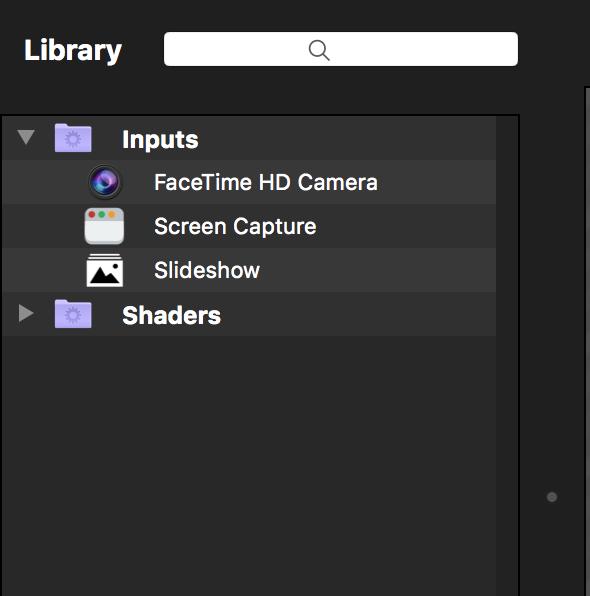Expand the Shaders group disclosure triangle
Viewport: 590px width, 596px height.
[26, 313]
